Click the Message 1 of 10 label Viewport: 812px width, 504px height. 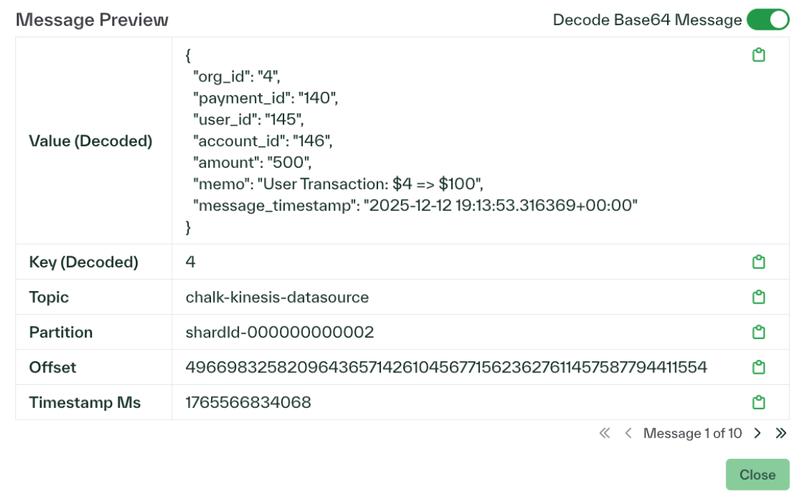click(x=693, y=433)
